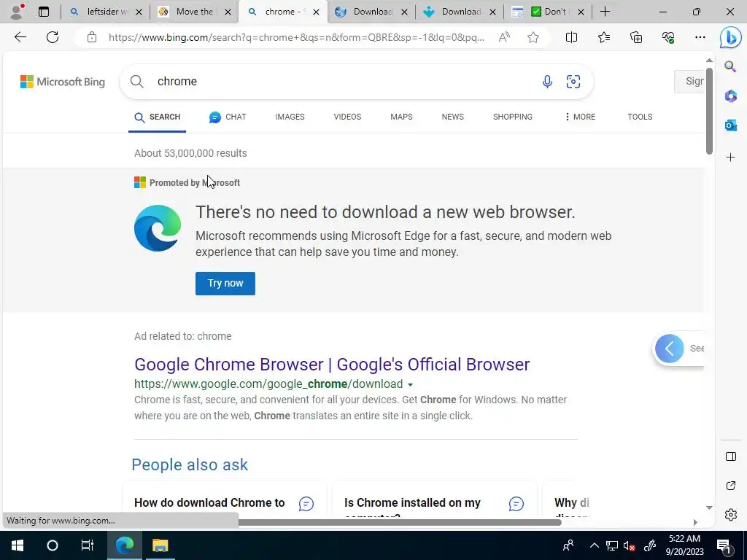Open split screen view icon
The height and width of the screenshot is (560, 747).
571,37
